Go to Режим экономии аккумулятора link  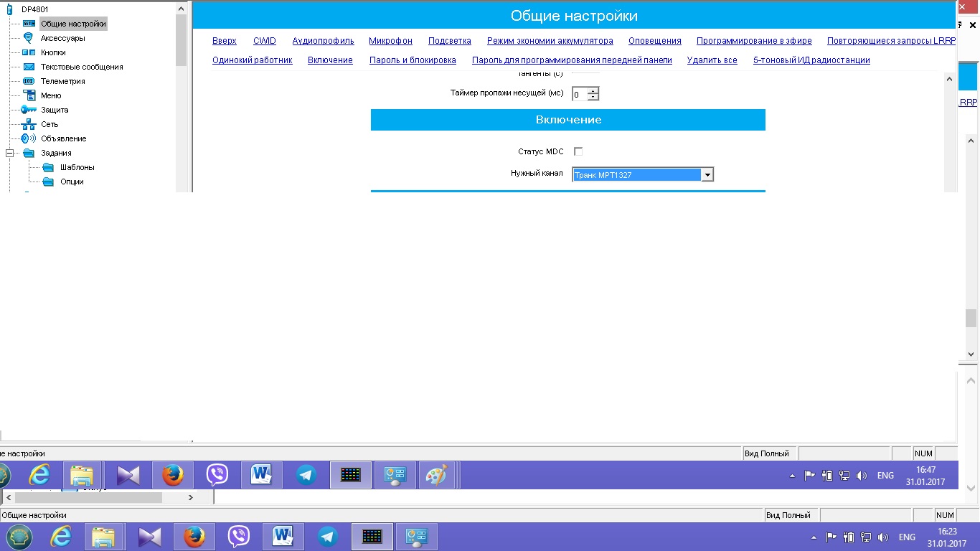point(550,41)
